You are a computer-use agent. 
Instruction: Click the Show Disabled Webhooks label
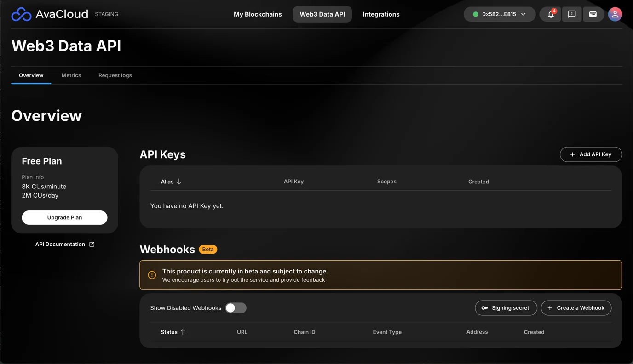click(186, 308)
